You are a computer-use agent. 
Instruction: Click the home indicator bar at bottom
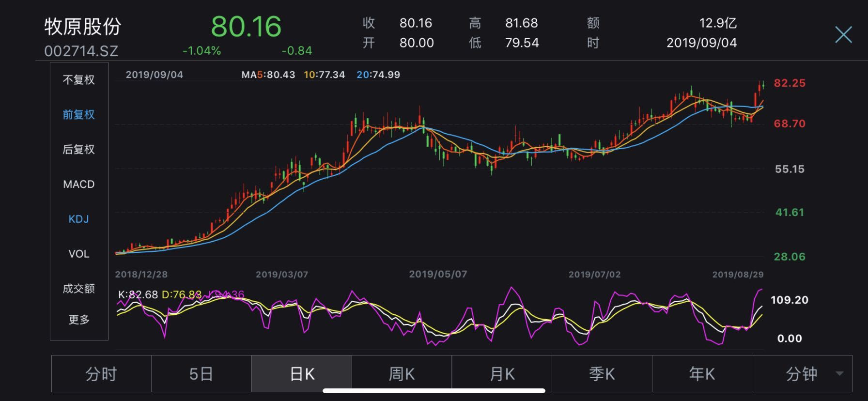434,391
